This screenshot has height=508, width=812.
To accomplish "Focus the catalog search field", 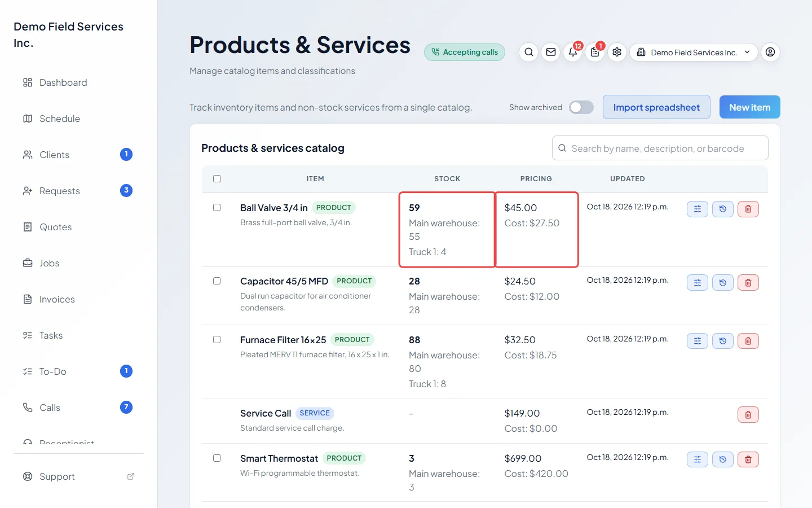I will [x=660, y=148].
